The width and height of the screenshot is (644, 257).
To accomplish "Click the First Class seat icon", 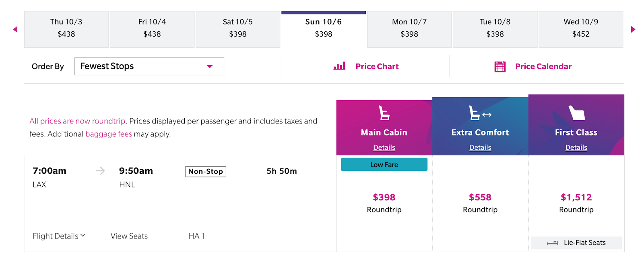I will (x=576, y=113).
